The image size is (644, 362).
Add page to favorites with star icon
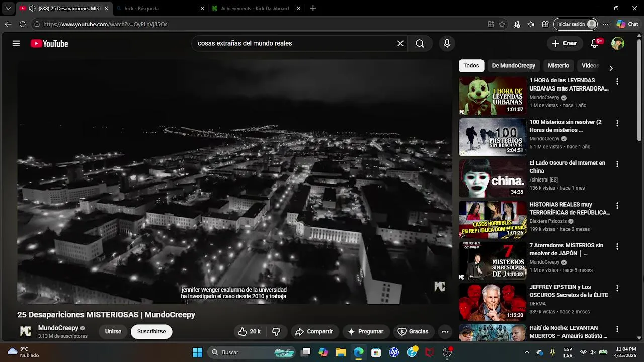(502, 24)
